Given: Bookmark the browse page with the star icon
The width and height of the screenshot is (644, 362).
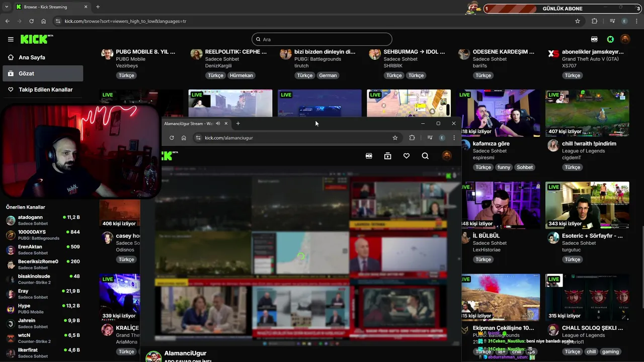Looking at the screenshot, I should [578, 21].
